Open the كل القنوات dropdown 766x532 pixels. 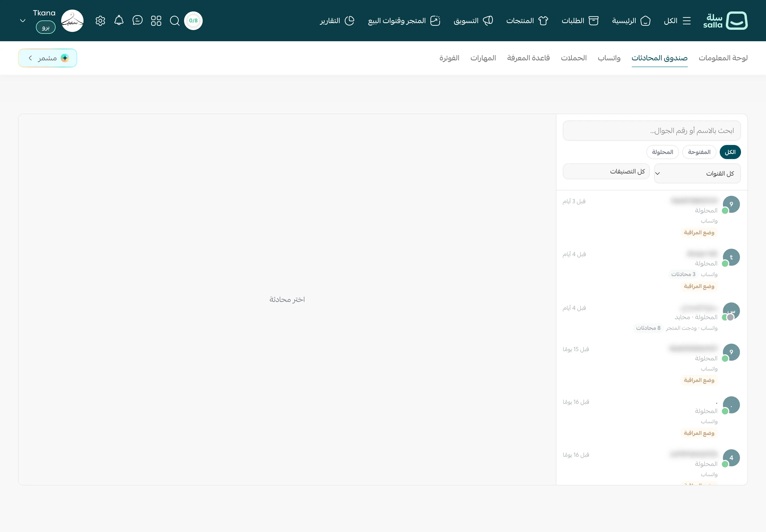coord(697,173)
